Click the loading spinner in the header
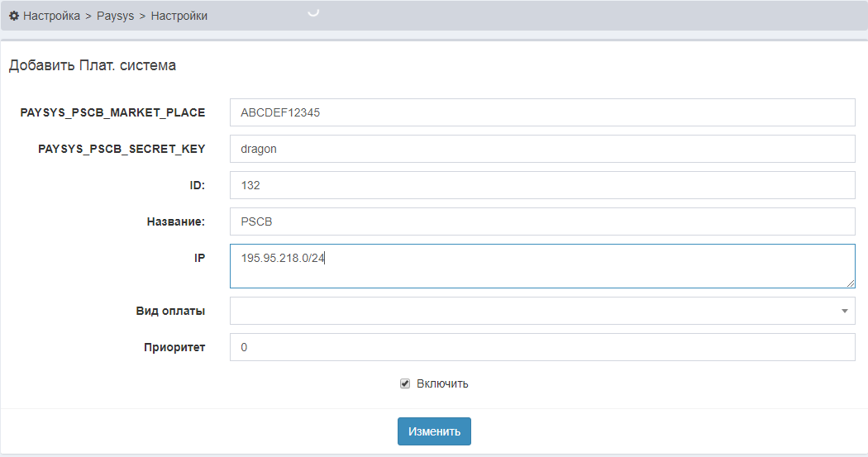The height and width of the screenshot is (457, 868). tap(313, 12)
